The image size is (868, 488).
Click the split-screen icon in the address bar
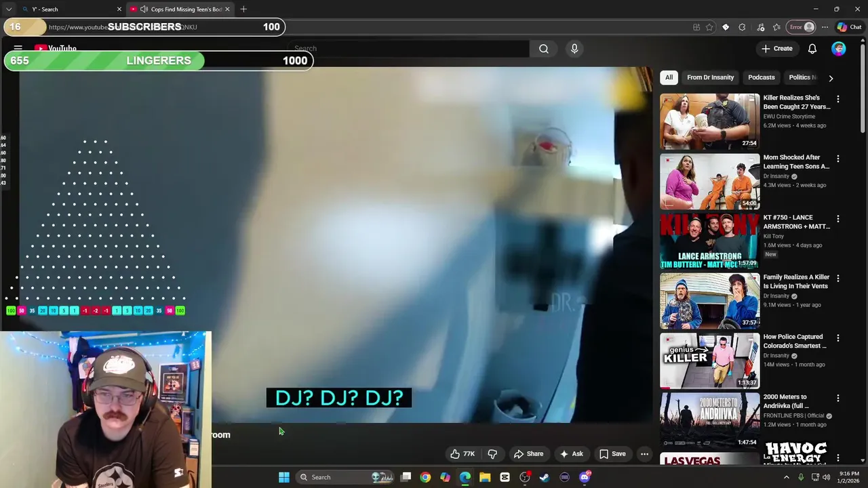pyautogui.click(x=696, y=27)
